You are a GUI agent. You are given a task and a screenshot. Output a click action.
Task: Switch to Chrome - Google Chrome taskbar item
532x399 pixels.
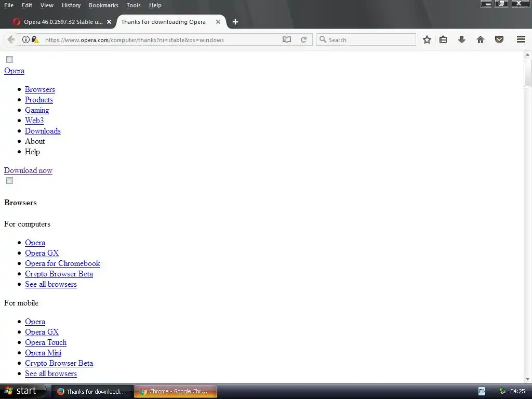click(176, 391)
